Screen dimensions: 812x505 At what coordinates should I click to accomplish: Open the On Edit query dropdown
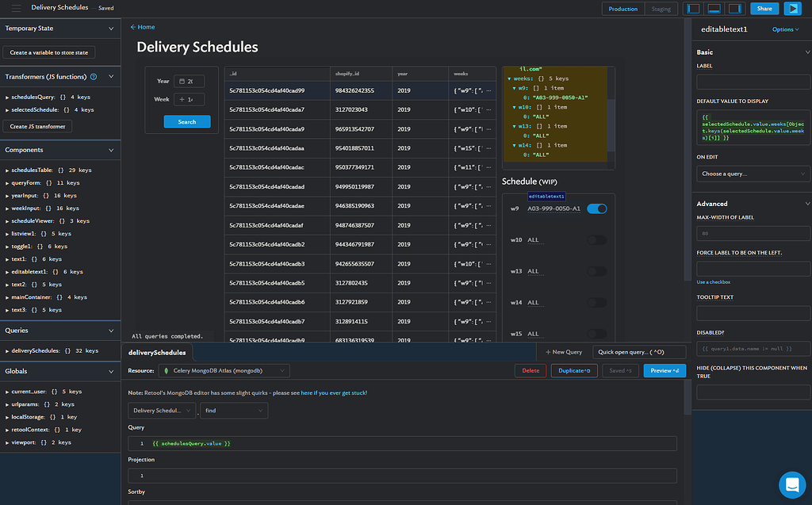752,174
